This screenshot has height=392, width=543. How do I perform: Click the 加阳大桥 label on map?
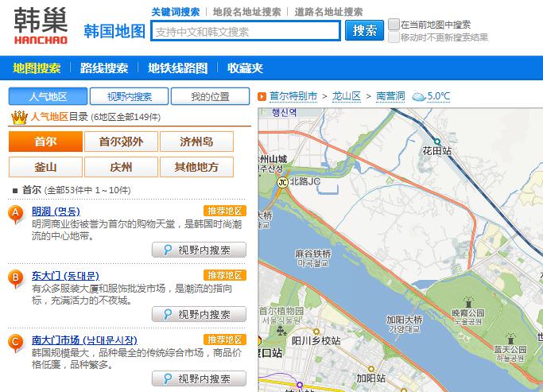[x=404, y=324]
